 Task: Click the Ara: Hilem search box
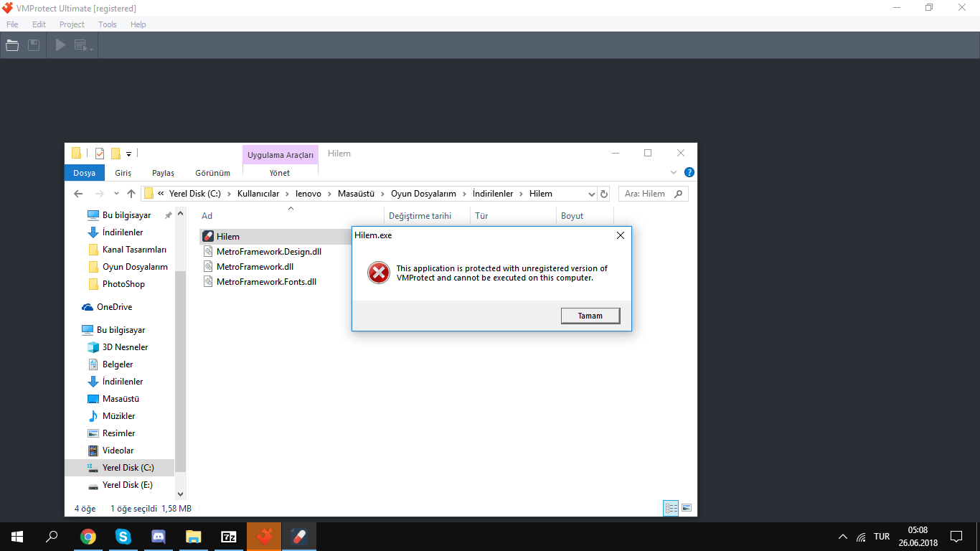pyautogui.click(x=654, y=194)
